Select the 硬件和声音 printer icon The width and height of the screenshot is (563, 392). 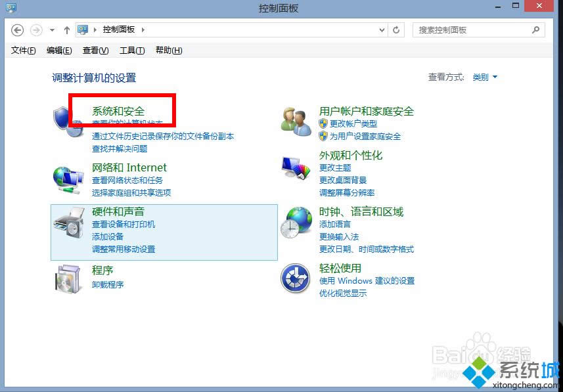coord(69,223)
